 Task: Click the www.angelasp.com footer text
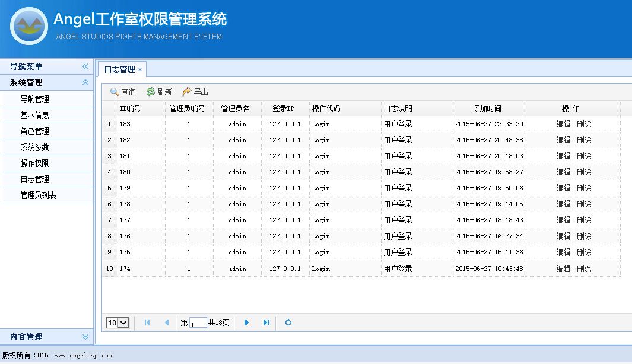84,356
